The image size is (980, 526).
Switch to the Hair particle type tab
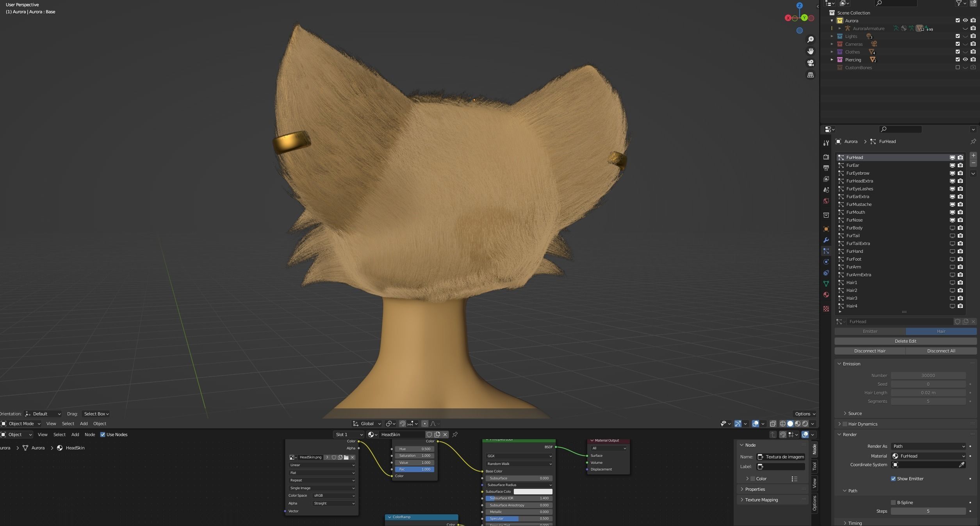tap(941, 331)
